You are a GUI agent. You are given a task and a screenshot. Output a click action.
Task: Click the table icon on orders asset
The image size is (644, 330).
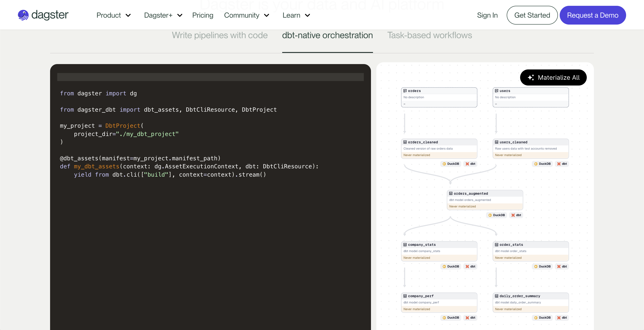[405, 91]
